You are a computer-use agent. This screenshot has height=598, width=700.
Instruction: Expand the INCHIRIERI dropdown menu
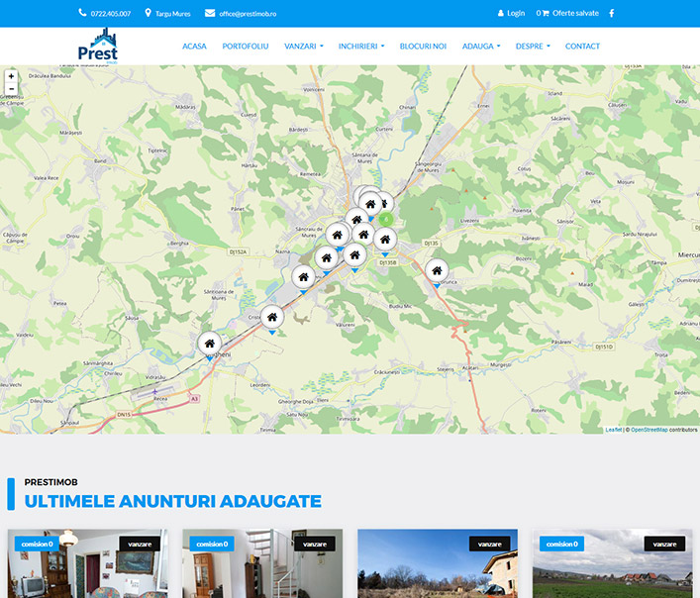(x=361, y=46)
